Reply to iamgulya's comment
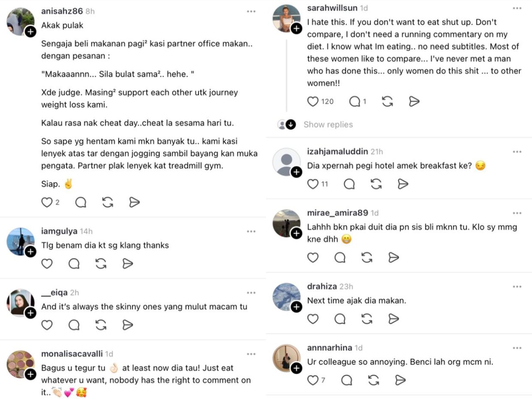 [74, 263]
